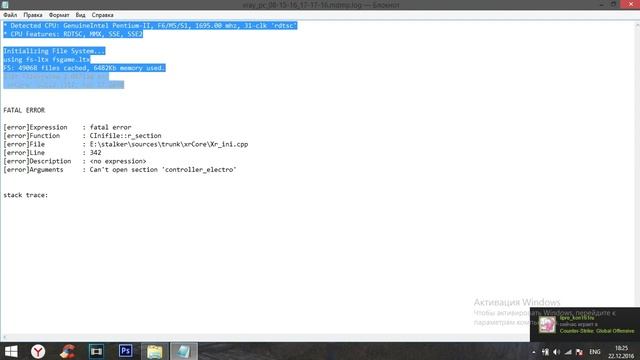640x360 pixels.
Task: Switch to the Notepad taskbar icon
Action: [184, 351]
